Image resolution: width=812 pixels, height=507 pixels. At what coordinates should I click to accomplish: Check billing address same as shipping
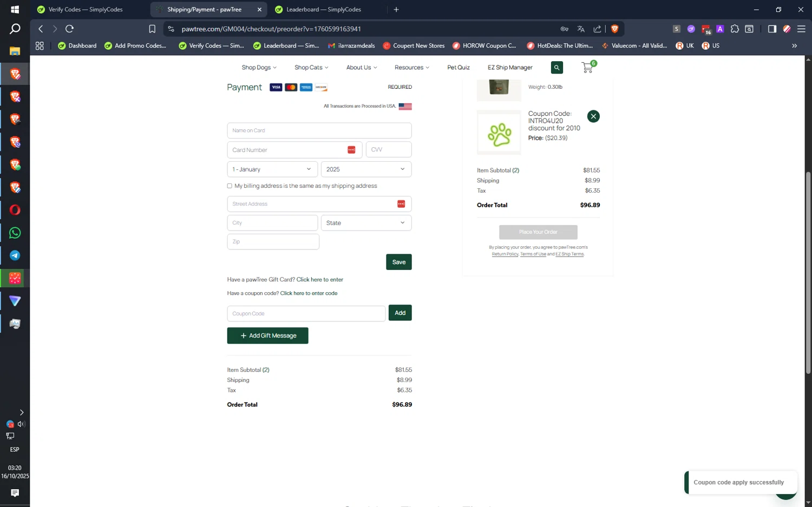click(x=230, y=186)
